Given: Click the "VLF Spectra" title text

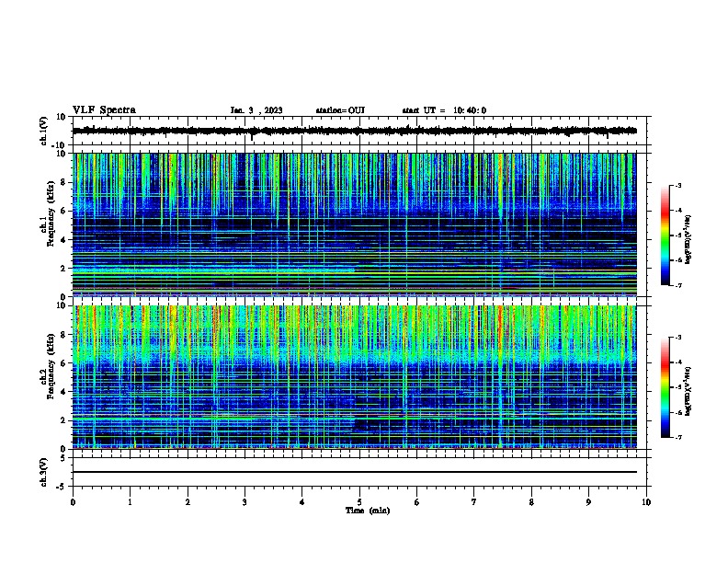Looking at the screenshot, I should click(x=104, y=110).
